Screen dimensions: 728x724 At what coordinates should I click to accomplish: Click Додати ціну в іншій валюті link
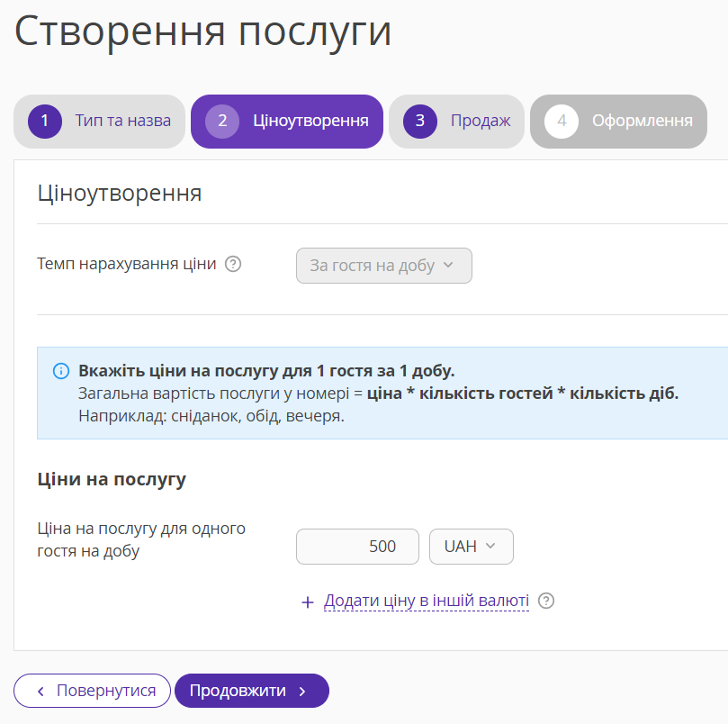[427, 601]
